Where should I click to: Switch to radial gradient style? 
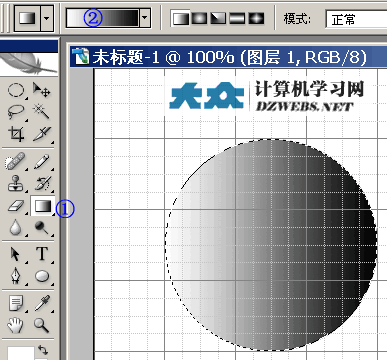coord(199,19)
